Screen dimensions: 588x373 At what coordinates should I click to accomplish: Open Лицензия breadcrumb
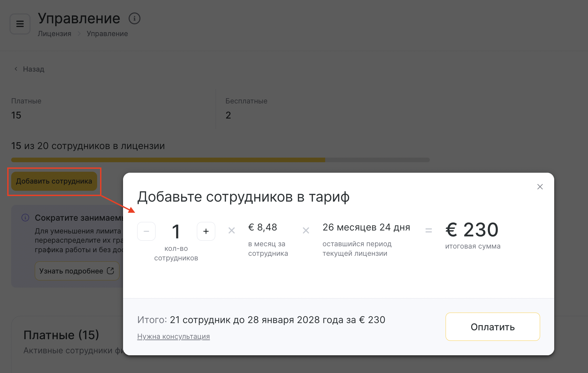[54, 34]
